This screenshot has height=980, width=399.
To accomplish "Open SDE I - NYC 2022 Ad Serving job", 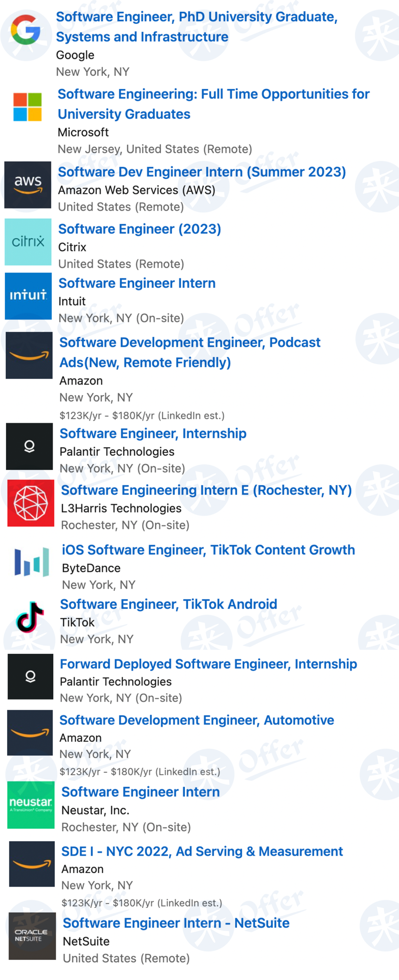I will (202, 851).
